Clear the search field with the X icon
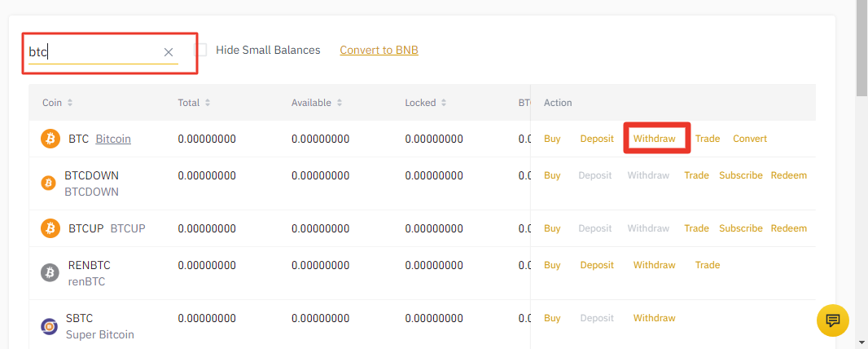Viewport: 868px width, 349px height. [x=169, y=52]
